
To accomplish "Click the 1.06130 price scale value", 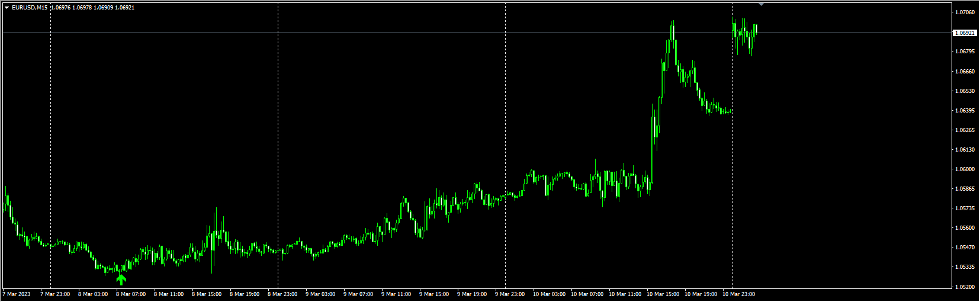I will (965, 149).
